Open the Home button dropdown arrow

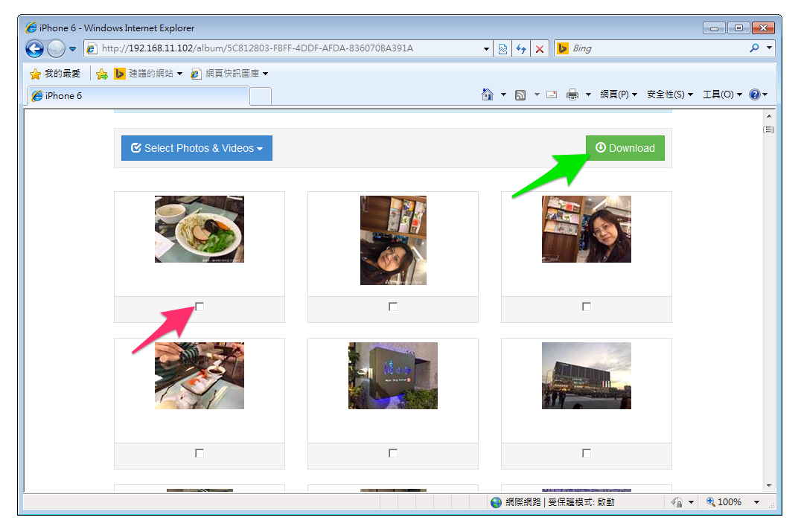click(503, 94)
